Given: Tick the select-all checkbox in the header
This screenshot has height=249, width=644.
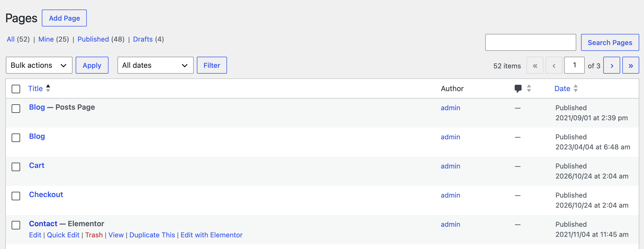Looking at the screenshot, I should click(x=16, y=89).
